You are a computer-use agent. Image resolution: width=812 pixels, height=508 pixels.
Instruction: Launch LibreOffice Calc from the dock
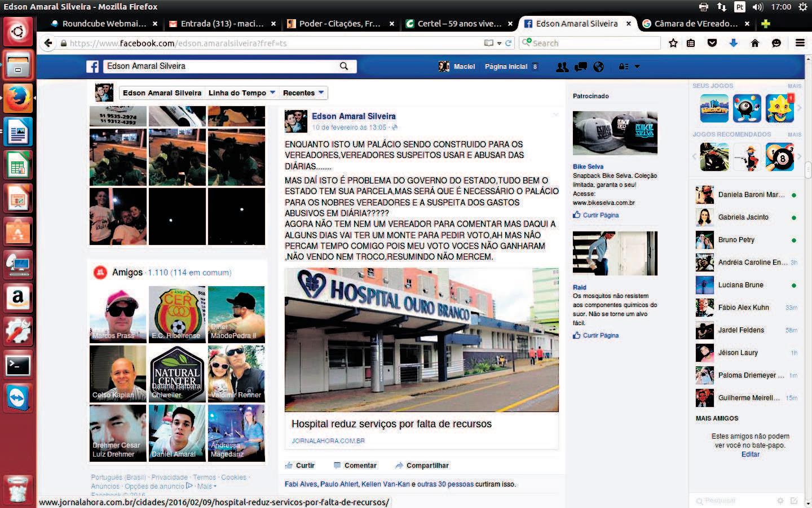pos(18,165)
